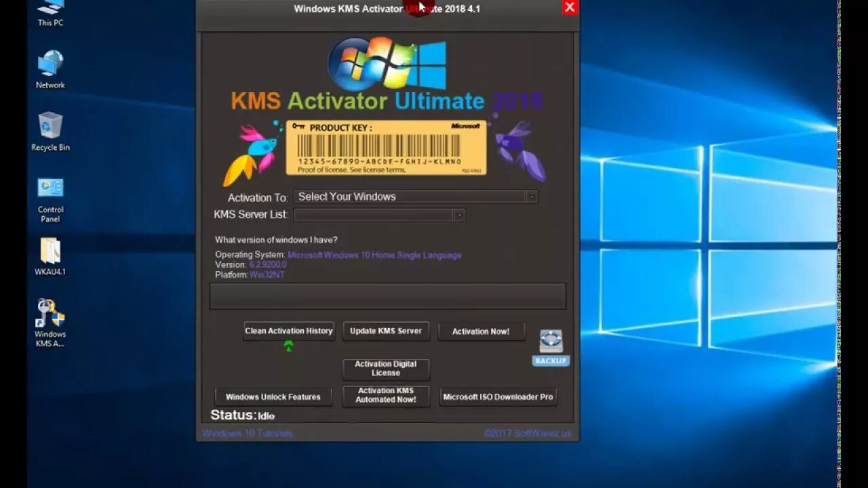
Task: Open the This PC desktop icon
Action: [50, 14]
